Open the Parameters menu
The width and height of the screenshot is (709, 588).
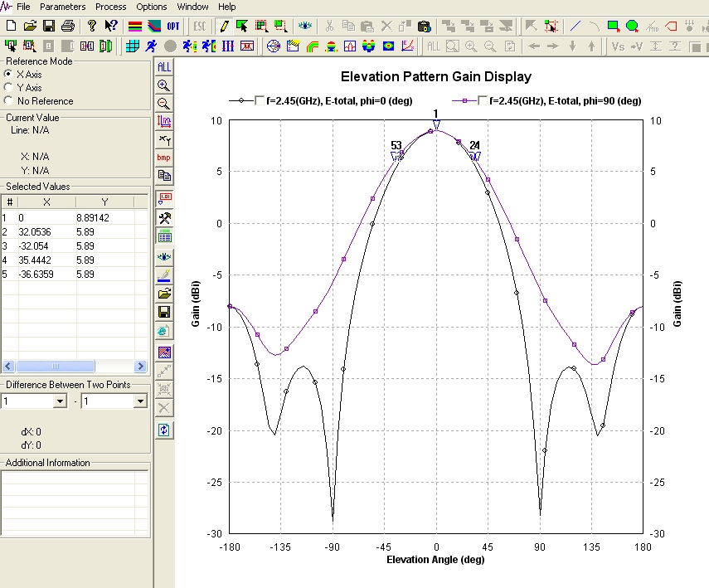point(62,7)
